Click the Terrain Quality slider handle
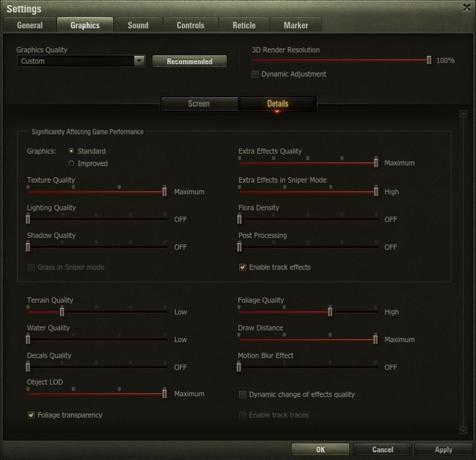Image resolution: width=476 pixels, height=460 pixels. coord(62,312)
